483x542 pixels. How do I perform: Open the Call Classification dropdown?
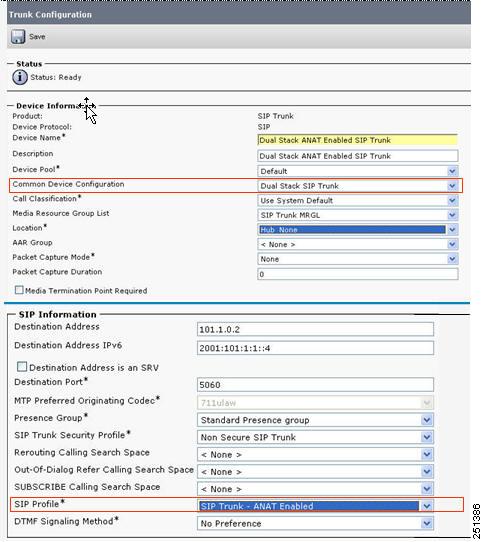pyautogui.click(x=357, y=200)
